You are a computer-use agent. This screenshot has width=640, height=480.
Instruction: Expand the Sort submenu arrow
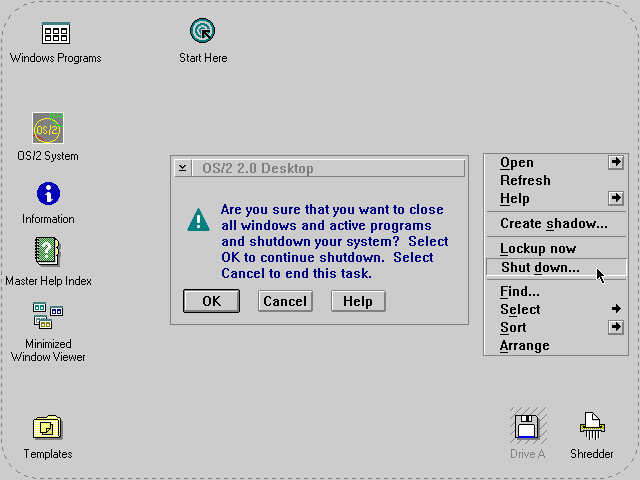tap(616, 327)
